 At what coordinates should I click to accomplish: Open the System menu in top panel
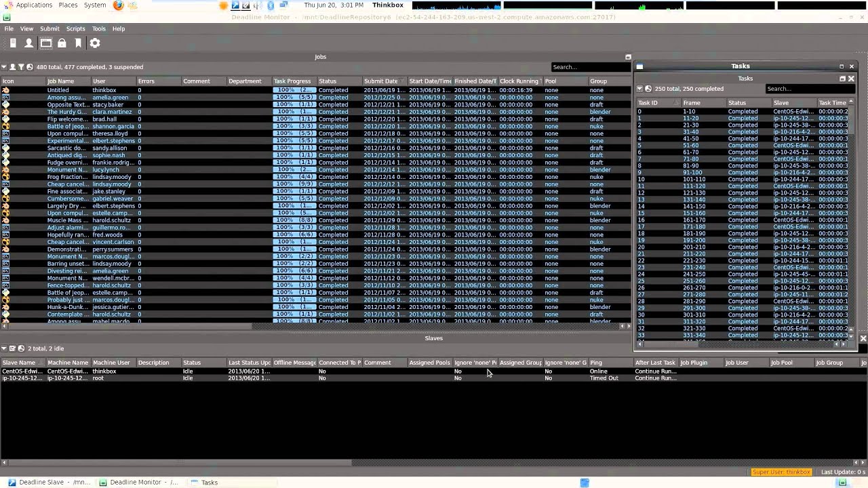click(x=95, y=5)
